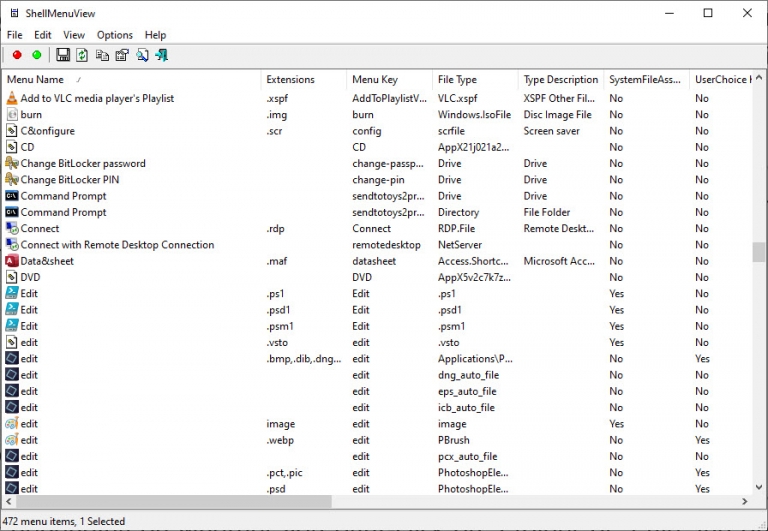The height and width of the screenshot is (531, 768).
Task: Click the Save floppy disk icon
Action: pyautogui.click(x=64, y=55)
